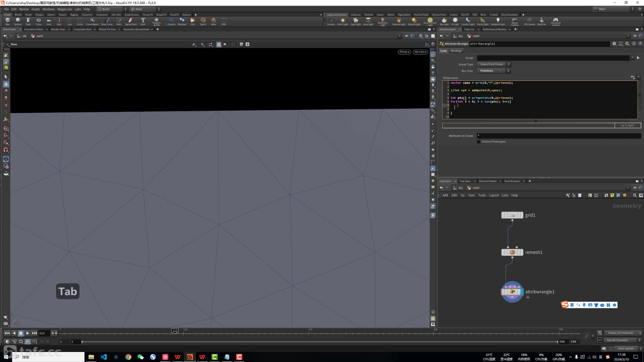Toggle the Enforce Prototypes checkbox
Image resolution: width=644 pixels, height=362 pixels.
pos(479,142)
